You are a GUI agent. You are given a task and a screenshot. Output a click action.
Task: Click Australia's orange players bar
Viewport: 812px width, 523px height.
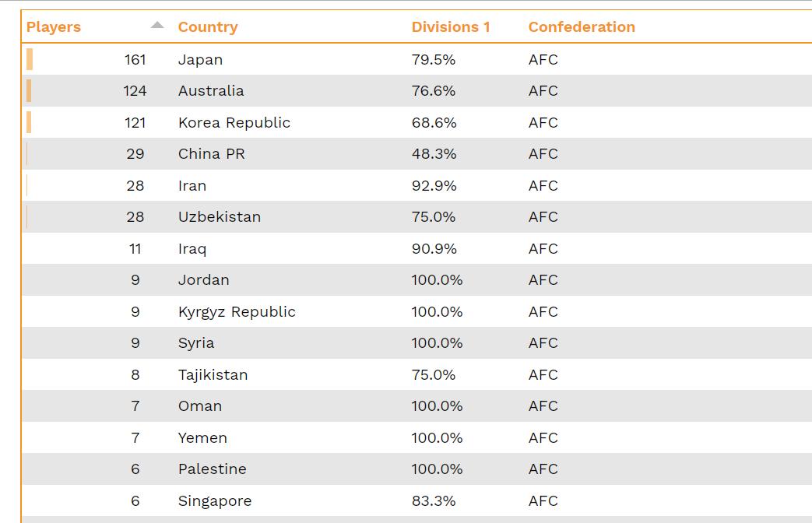tap(30, 91)
